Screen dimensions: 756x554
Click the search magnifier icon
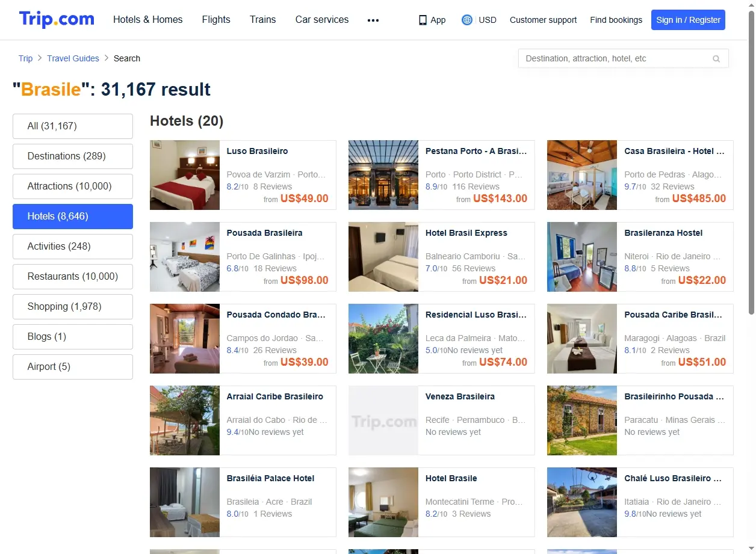pos(716,58)
